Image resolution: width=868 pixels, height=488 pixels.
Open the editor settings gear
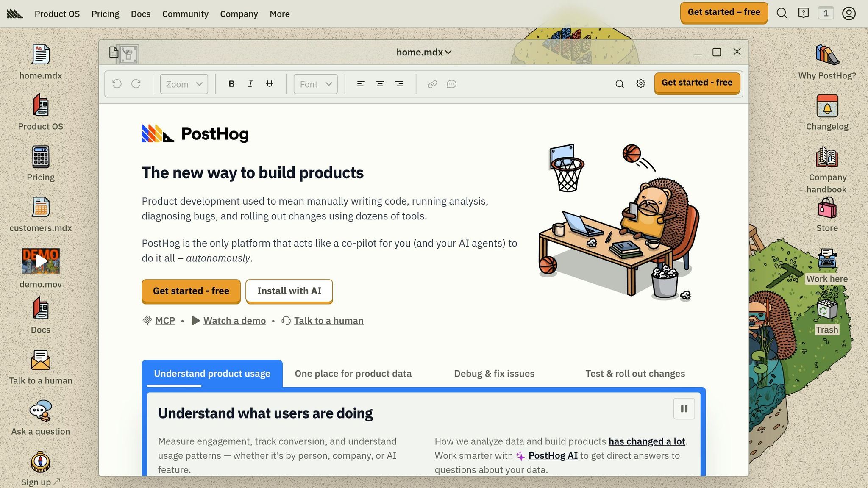[x=640, y=83]
